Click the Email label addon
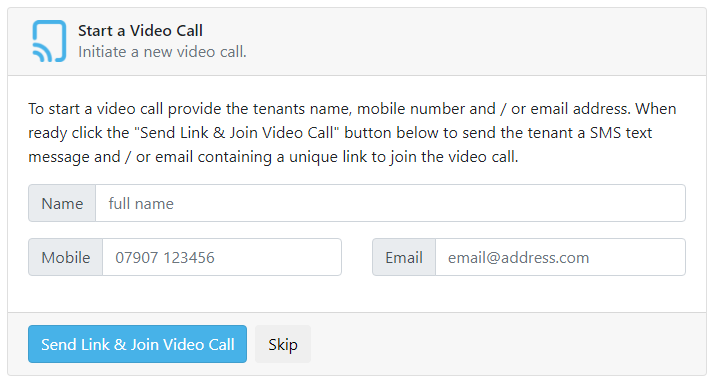This screenshot has height=386, width=715. point(404,257)
